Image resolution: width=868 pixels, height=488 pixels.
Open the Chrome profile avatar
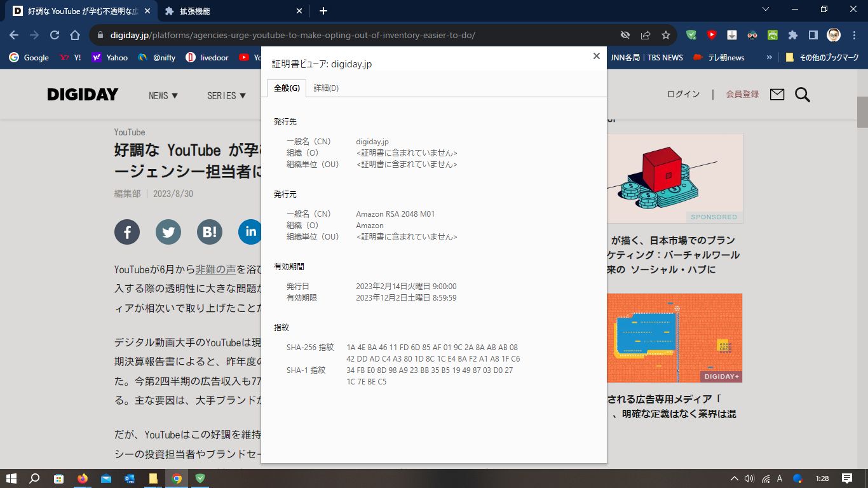click(833, 35)
